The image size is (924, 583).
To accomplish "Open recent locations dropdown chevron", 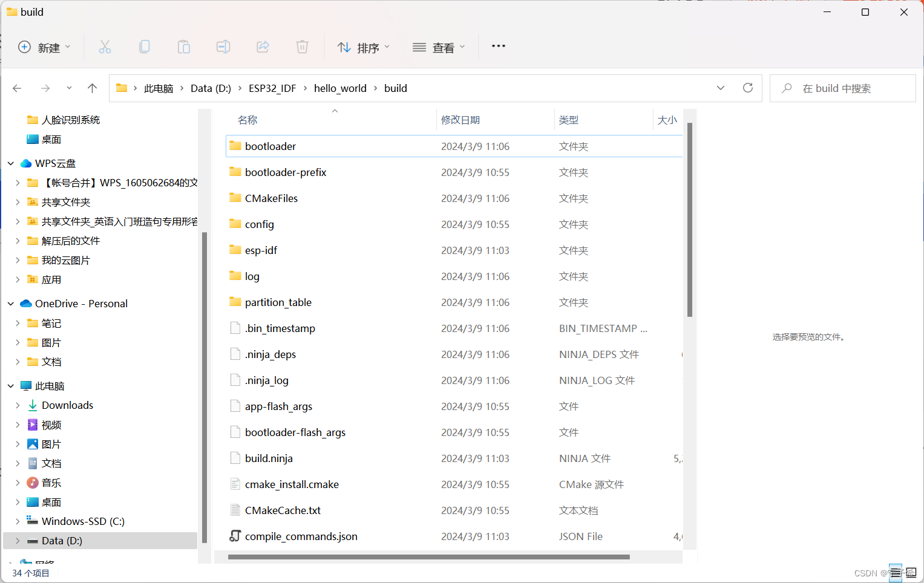I will tap(69, 88).
